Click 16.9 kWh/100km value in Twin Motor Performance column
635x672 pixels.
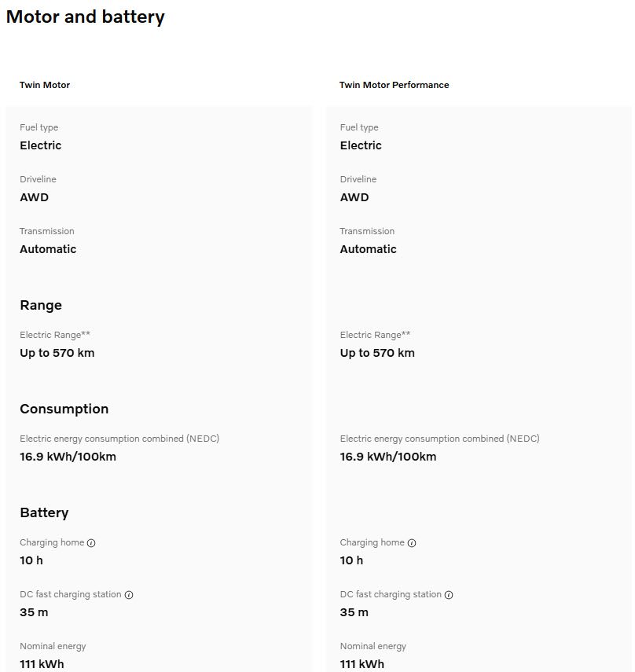pyautogui.click(x=387, y=457)
